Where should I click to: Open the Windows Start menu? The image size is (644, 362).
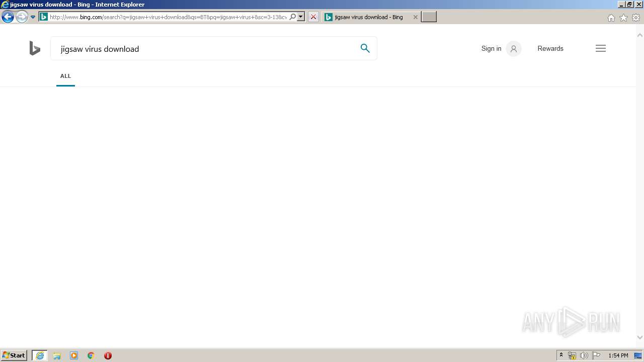coord(14,355)
